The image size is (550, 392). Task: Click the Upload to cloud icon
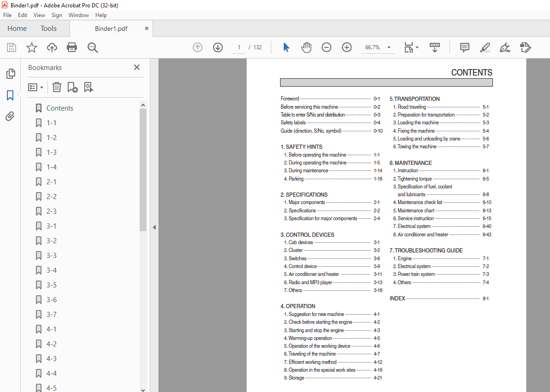click(x=52, y=47)
